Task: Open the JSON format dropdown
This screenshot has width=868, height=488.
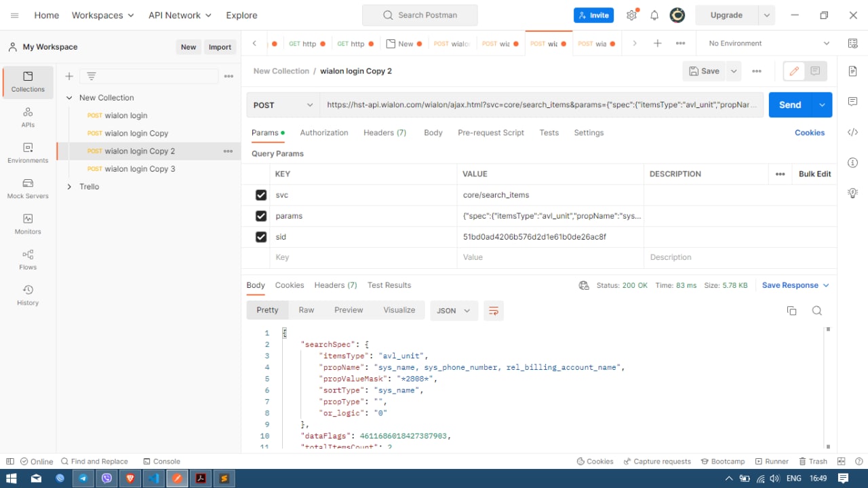Action: [454, 311]
